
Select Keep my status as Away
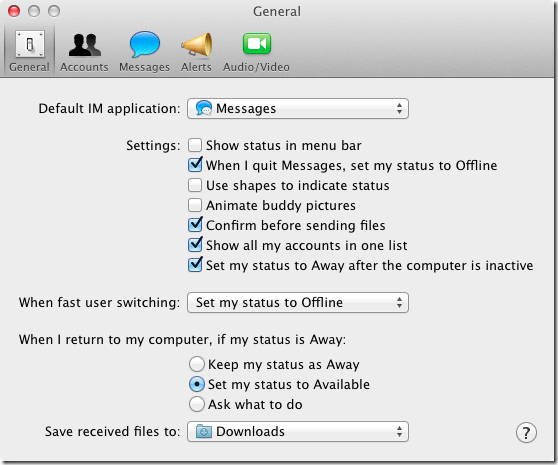coord(197,364)
